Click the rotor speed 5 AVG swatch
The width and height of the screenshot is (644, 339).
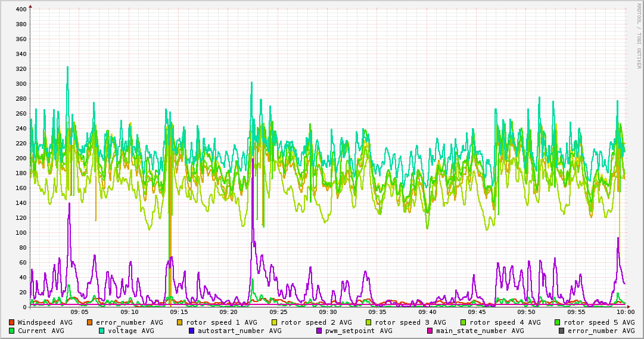(x=558, y=322)
